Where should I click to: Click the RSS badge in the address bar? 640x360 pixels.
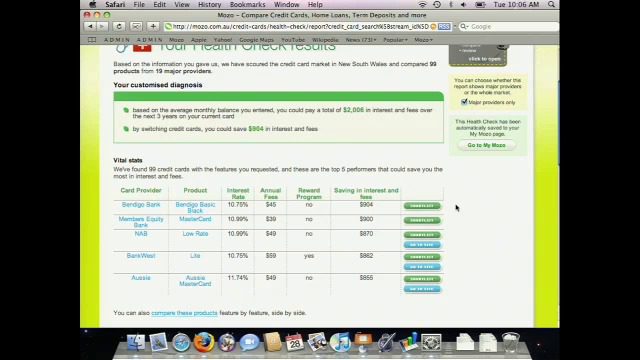[x=444, y=27]
